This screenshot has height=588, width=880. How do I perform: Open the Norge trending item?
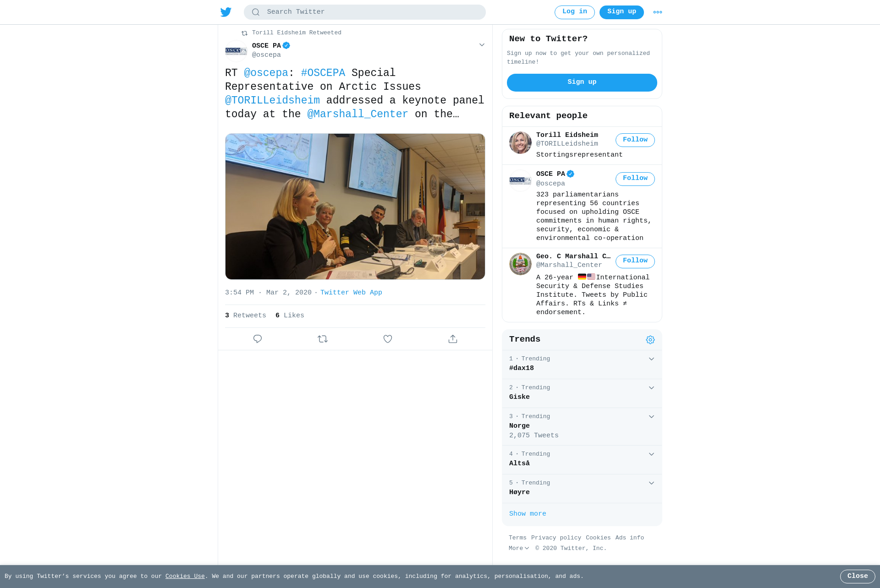pyautogui.click(x=582, y=427)
